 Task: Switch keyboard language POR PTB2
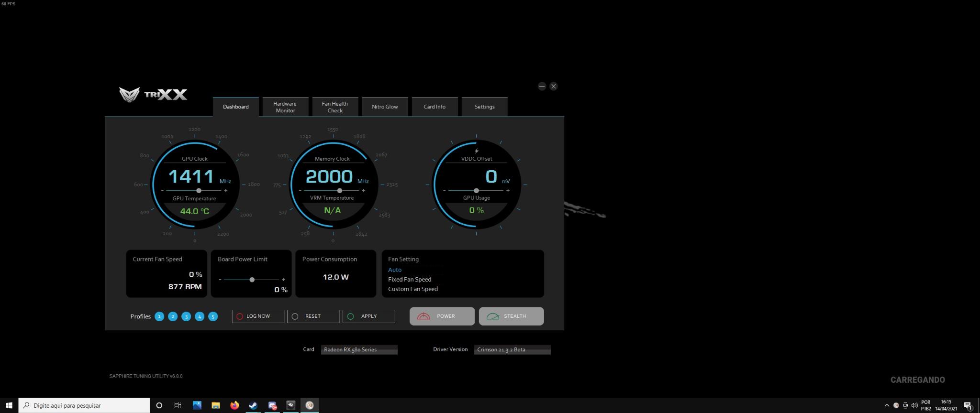pos(926,405)
